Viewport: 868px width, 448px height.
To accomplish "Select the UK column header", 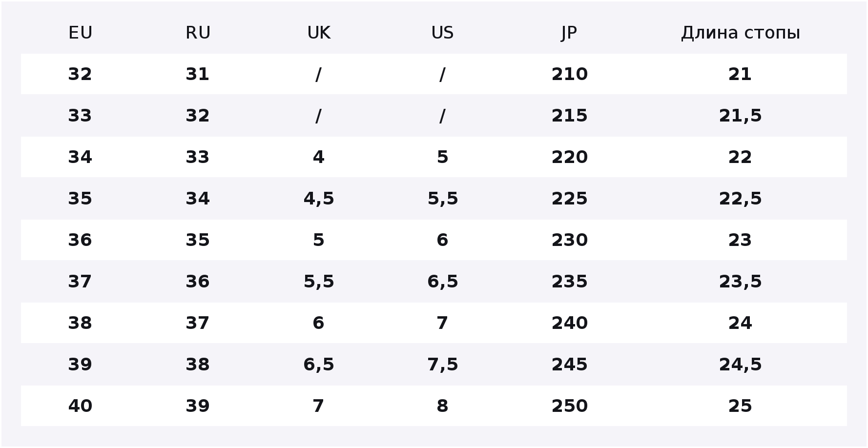I will click(x=319, y=33).
